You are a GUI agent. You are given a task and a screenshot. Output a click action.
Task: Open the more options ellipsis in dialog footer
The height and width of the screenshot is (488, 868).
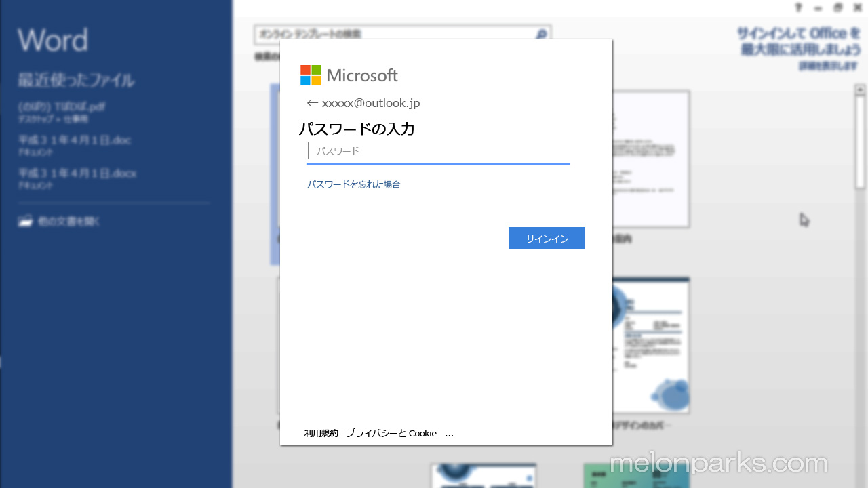[449, 433]
